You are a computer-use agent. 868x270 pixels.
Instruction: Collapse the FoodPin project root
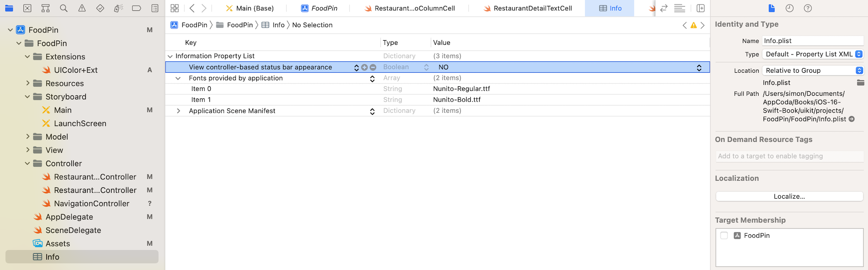click(x=10, y=30)
